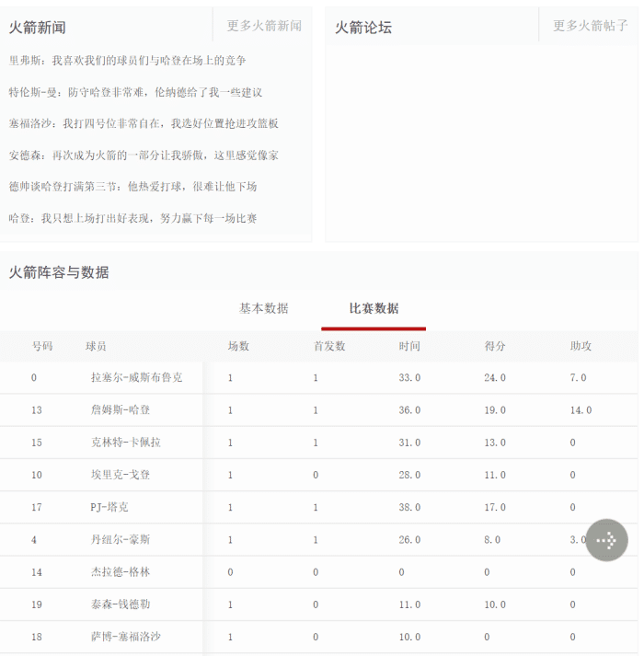Tap the floating arrow navigation button
The height and width of the screenshot is (656, 644).
click(606, 540)
